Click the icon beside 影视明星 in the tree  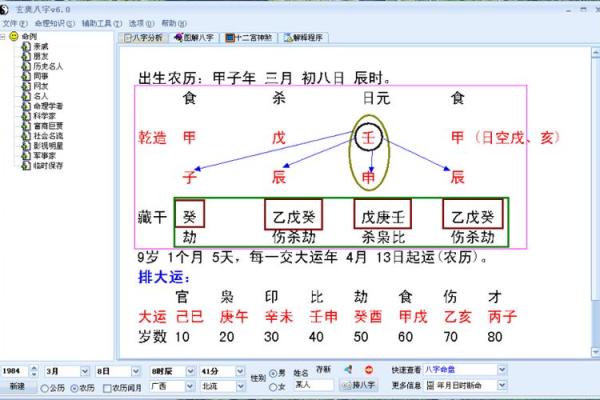[x=26, y=146]
